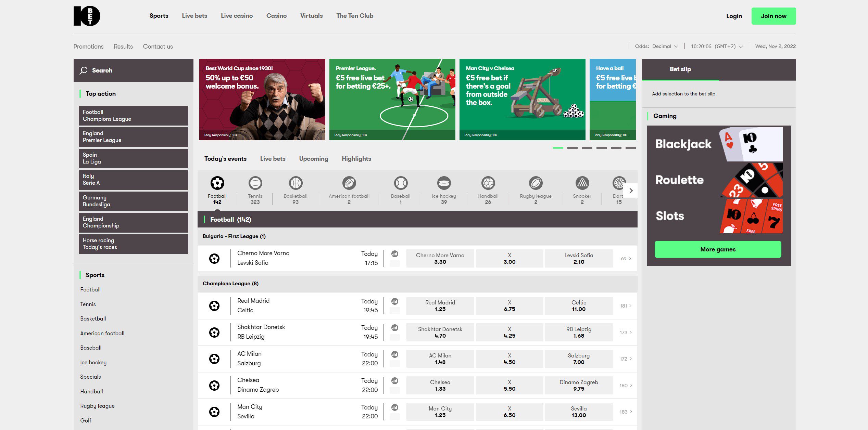Open stats icon for Cherno More Varna match
868x430 pixels.
(x=395, y=254)
